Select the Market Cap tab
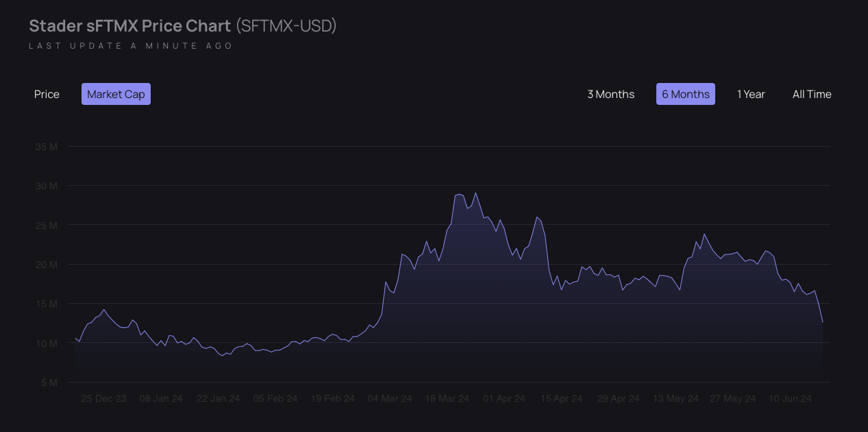The height and width of the screenshot is (432, 868). coord(116,94)
